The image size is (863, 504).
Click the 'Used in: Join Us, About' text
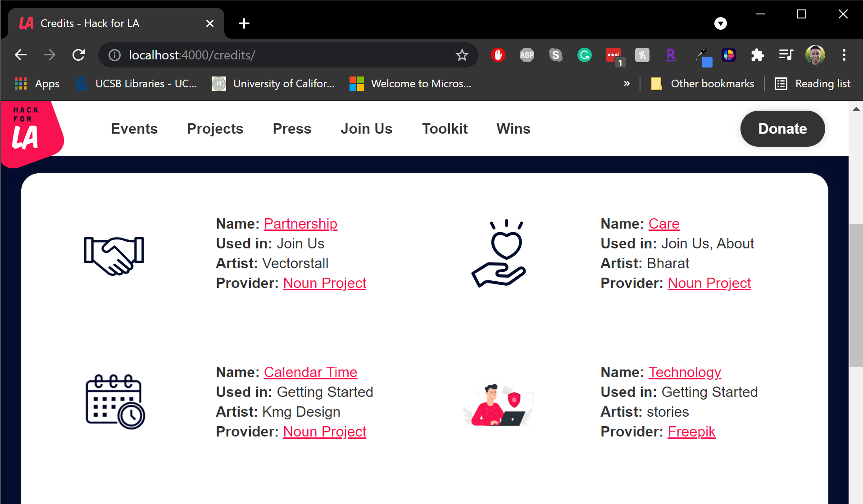click(x=677, y=243)
